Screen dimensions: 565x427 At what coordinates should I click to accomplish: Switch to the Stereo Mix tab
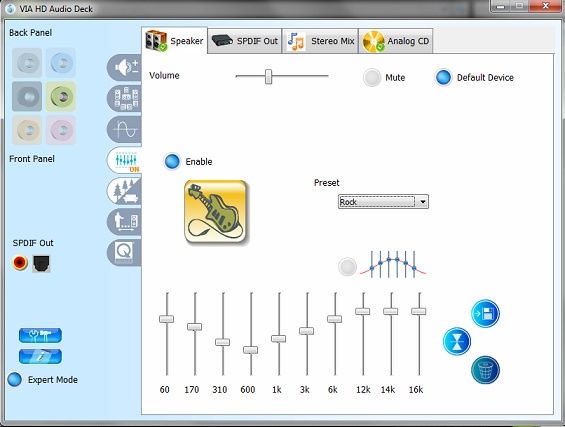320,41
